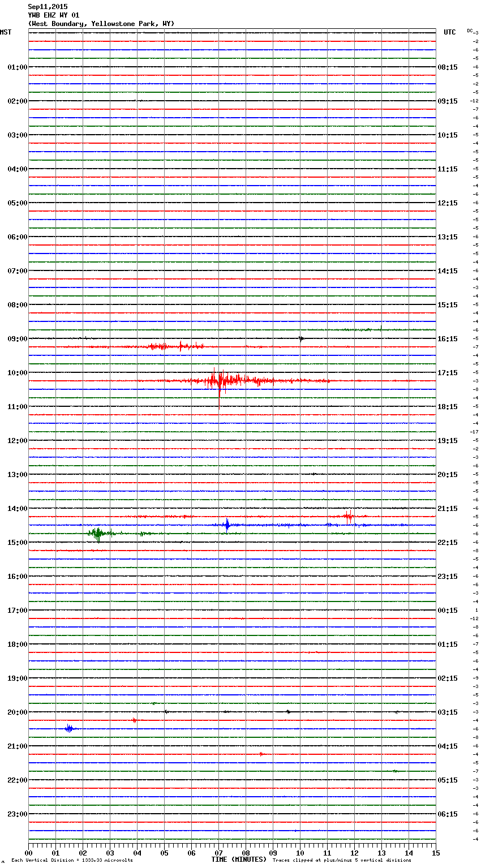481x868 pixels.
Task: Click the date text 'Sep11,2015'
Action: pos(48,7)
